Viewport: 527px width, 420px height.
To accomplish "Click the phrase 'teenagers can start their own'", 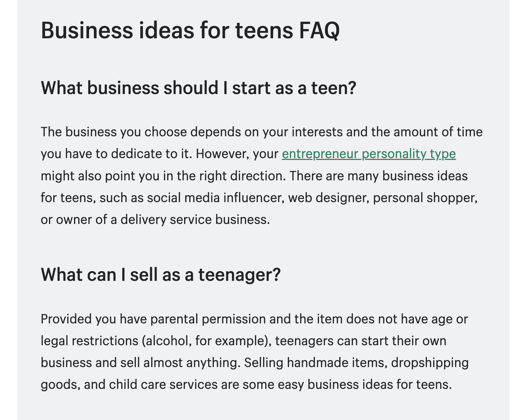I will pyautogui.click(x=361, y=341).
